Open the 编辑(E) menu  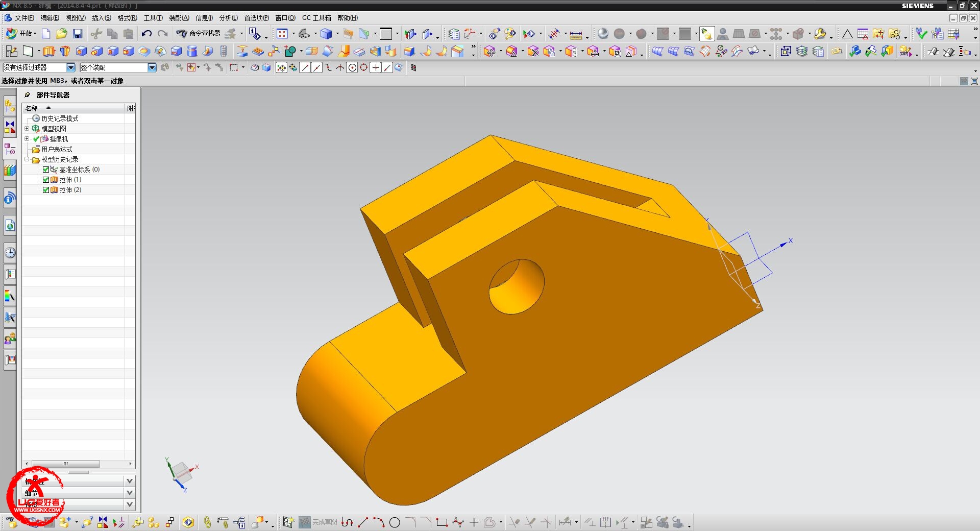point(50,18)
